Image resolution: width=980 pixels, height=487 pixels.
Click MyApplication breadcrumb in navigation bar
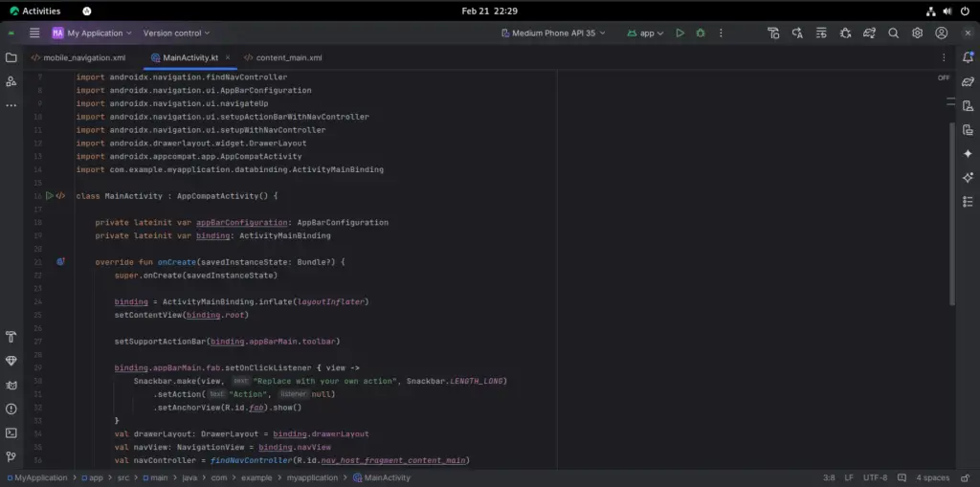pos(37,477)
